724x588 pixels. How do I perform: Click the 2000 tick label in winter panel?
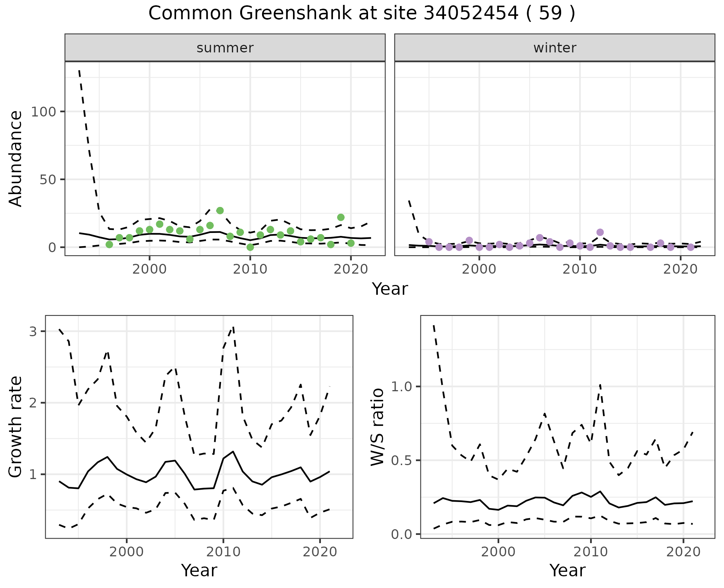point(479,269)
